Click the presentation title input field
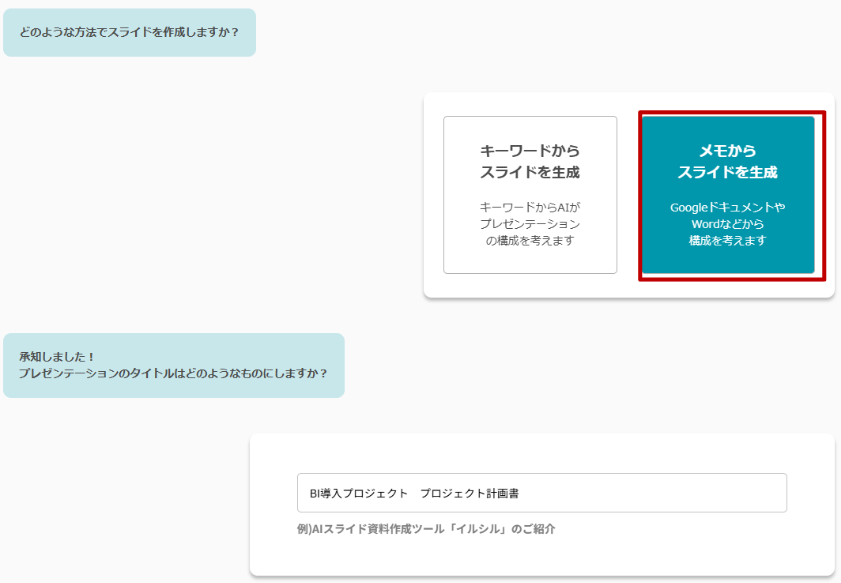The image size is (841, 583). point(541,493)
